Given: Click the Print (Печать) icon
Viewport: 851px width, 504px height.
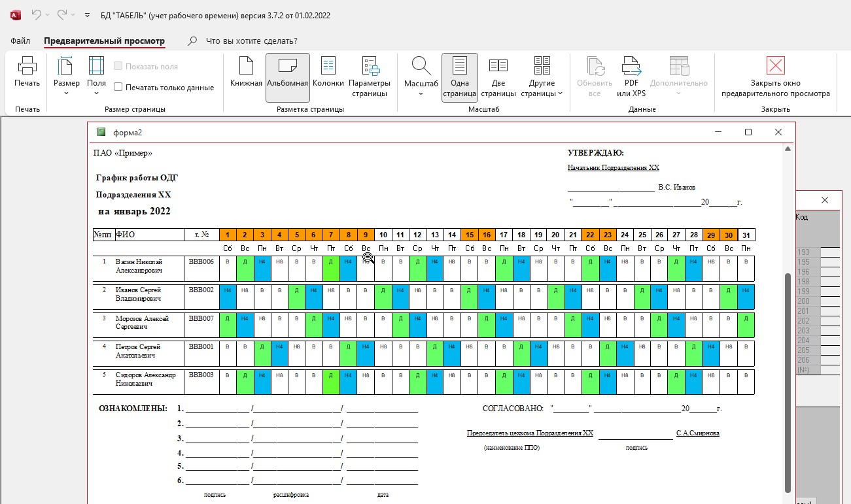Looking at the screenshot, I should pos(27,66).
